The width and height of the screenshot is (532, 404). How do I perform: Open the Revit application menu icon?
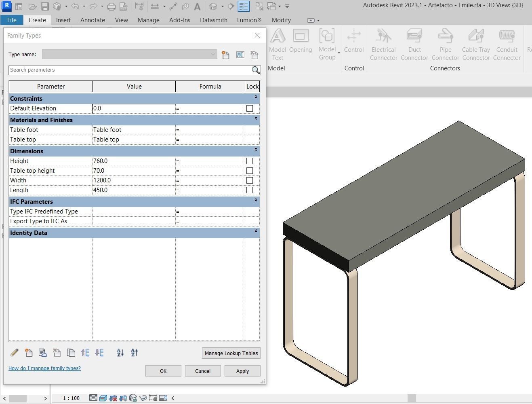click(x=6, y=6)
